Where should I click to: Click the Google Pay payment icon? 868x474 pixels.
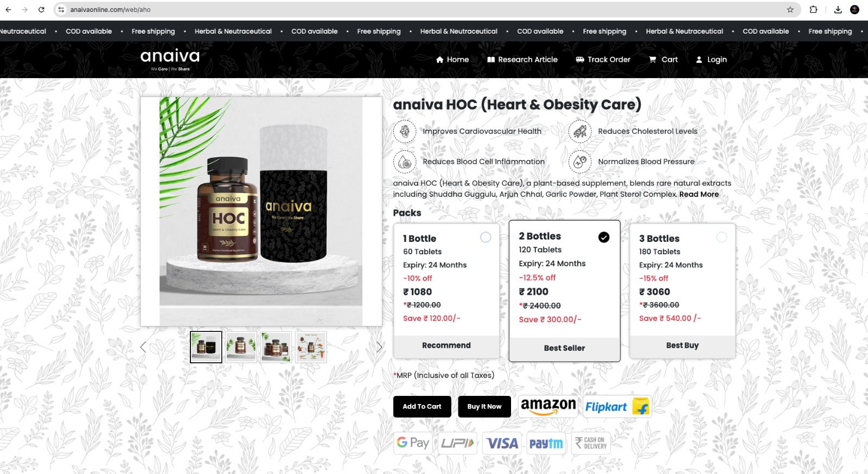tap(413, 443)
